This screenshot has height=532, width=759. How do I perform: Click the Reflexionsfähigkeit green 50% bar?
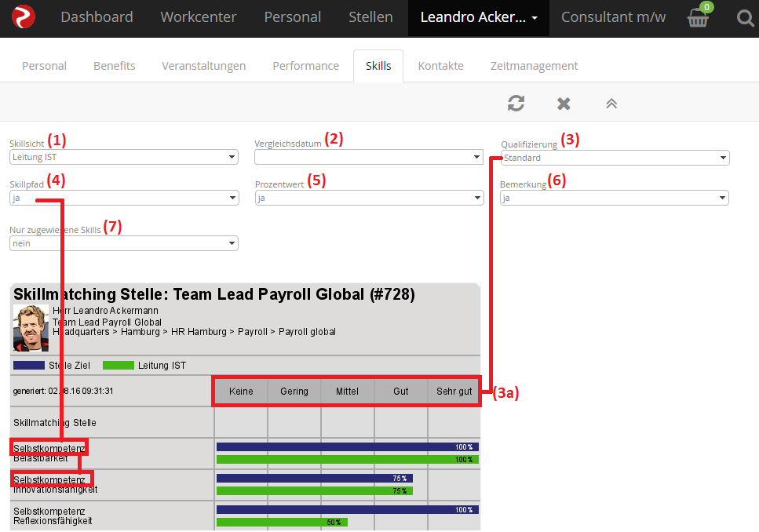click(282, 523)
